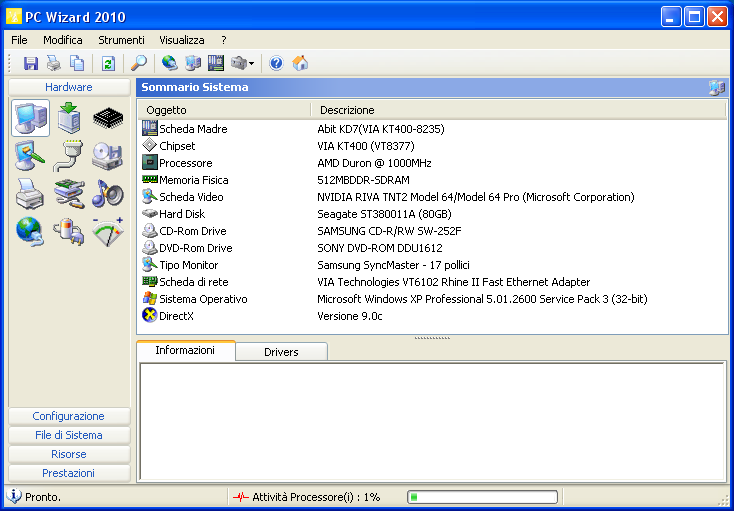
Task: Click the Pronto status info icon
Action: (15, 496)
